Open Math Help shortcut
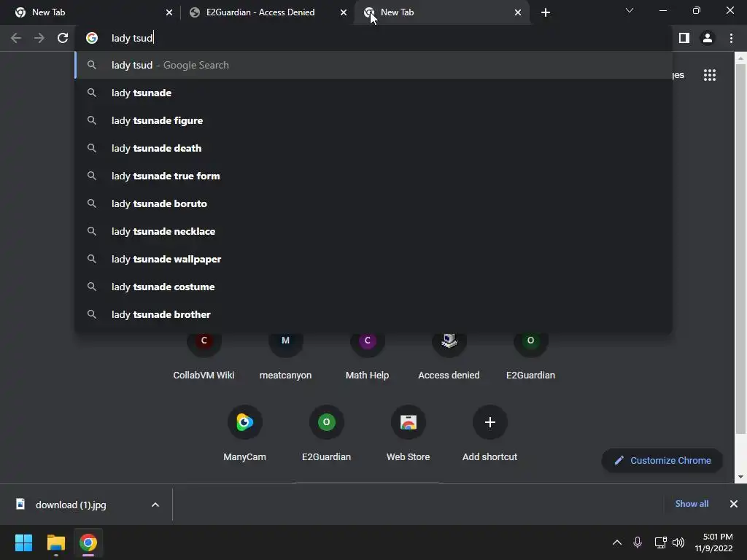This screenshot has height=560, width=747. [x=368, y=355]
